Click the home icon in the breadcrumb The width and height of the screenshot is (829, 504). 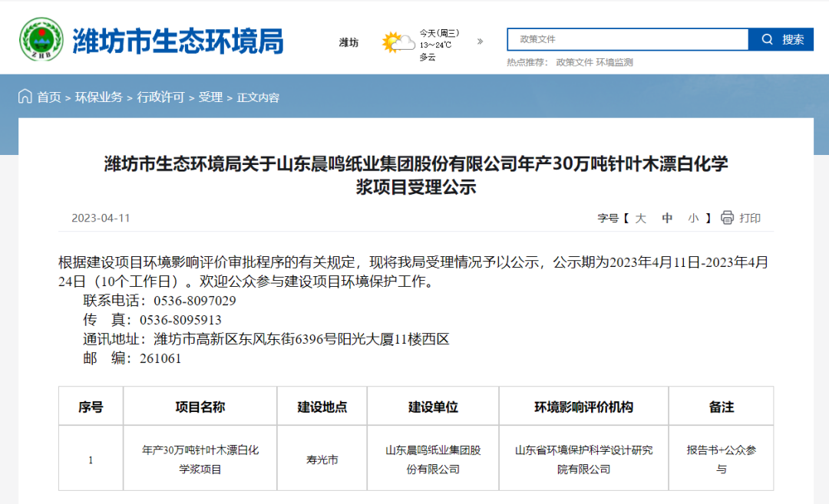pyautogui.click(x=25, y=97)
